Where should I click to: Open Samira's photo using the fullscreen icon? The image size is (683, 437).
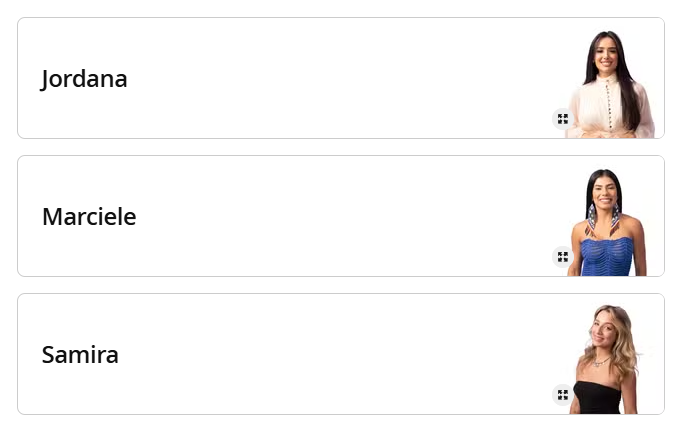tap(563, 395)
